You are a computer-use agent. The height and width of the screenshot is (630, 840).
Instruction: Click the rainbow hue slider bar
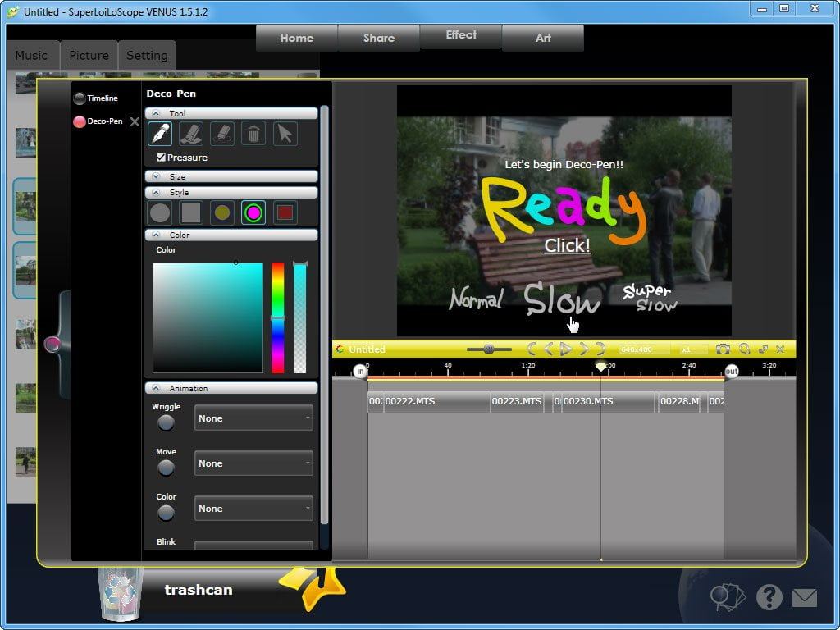(277, 317)
